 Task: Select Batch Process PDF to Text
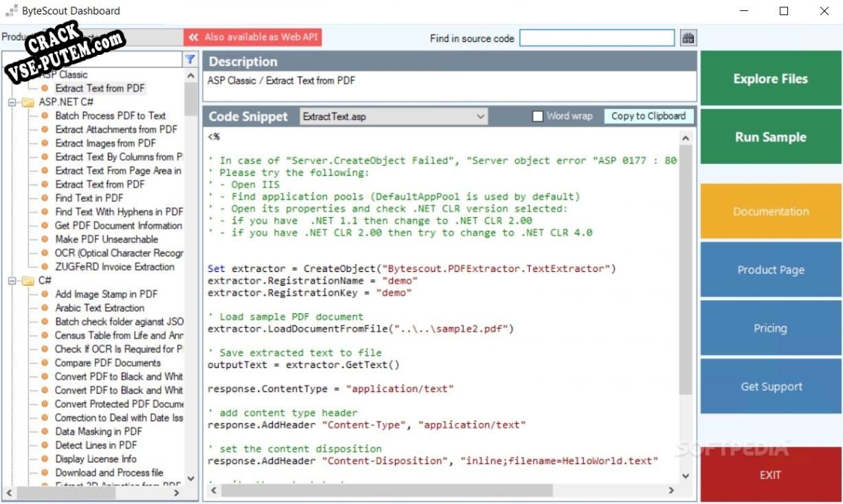(x=111, y=116)
